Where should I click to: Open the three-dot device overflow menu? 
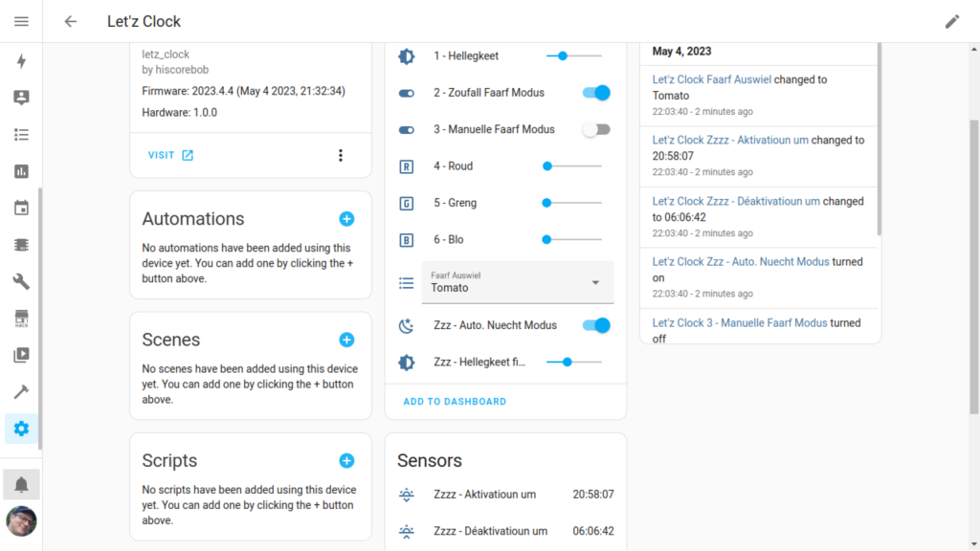(x=340, y=155)
